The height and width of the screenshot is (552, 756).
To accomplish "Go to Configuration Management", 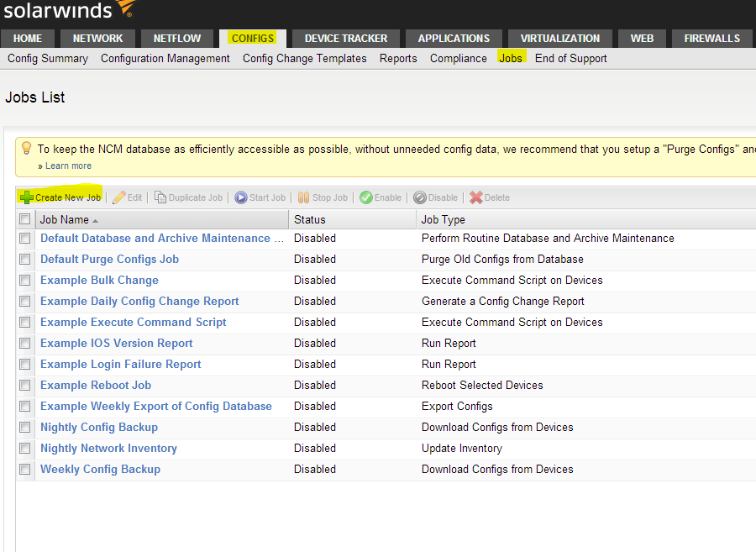I will click(165, 58).
